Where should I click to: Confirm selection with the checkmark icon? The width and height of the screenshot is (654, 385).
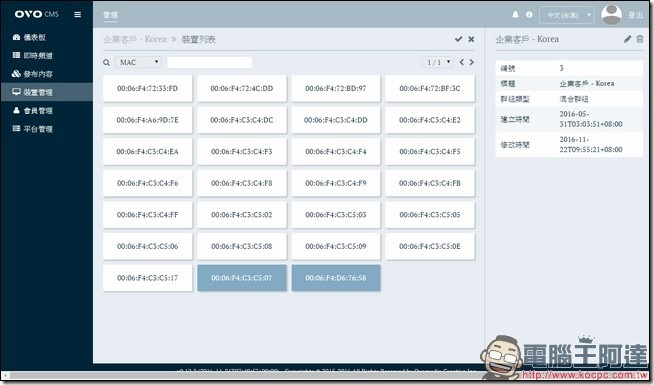(x=458, y=39)
